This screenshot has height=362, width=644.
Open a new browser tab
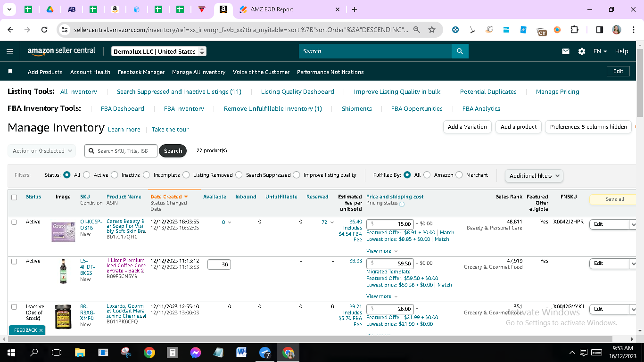[x=355, y=9]
